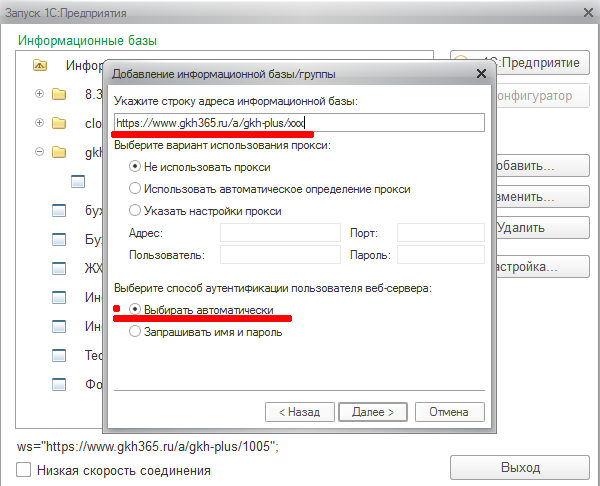Exit the launcher with the Выход button
Viewport: 600px width, 486px height.
coord(520,467)
